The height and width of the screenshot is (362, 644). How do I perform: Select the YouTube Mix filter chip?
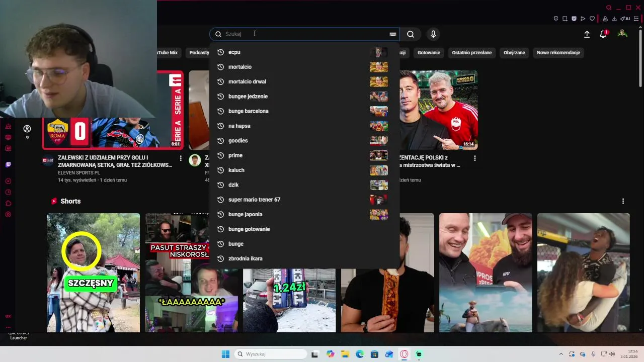tap(168, 52)
